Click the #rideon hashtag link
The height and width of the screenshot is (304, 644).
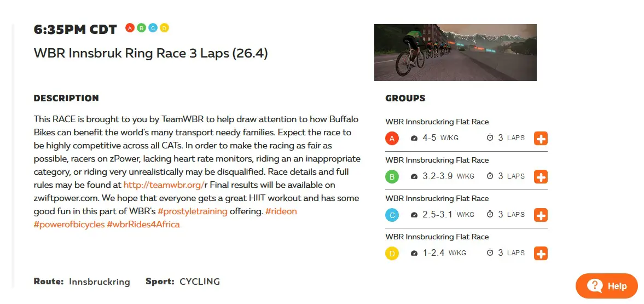point(281,211)
